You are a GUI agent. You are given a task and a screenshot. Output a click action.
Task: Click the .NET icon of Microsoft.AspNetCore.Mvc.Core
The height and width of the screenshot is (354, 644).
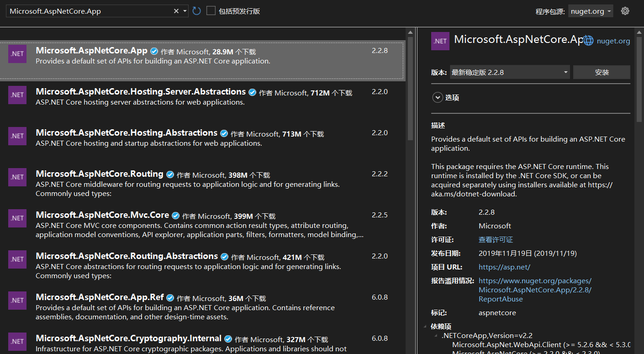tap(17, 218)
